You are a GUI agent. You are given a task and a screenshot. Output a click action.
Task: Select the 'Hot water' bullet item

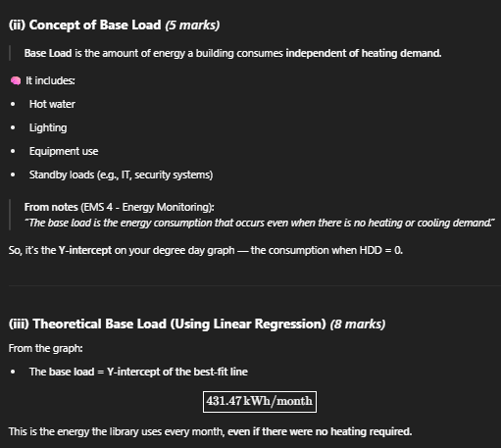52,104
